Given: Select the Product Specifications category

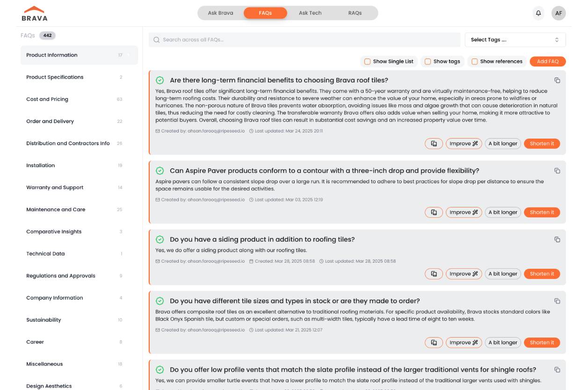Looking at the screenshot, I should click(79, 77).
